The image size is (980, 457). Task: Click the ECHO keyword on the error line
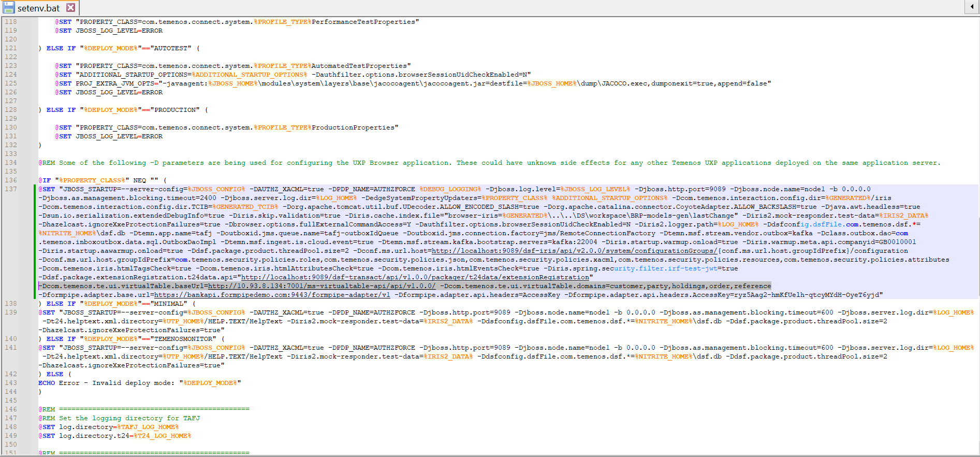pyautogui.click(x=47, y=383)
